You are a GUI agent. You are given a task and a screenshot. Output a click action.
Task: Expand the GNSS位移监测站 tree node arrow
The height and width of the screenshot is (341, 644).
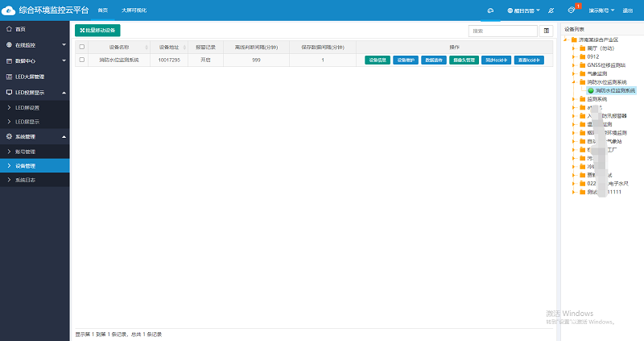pos(574,65)
